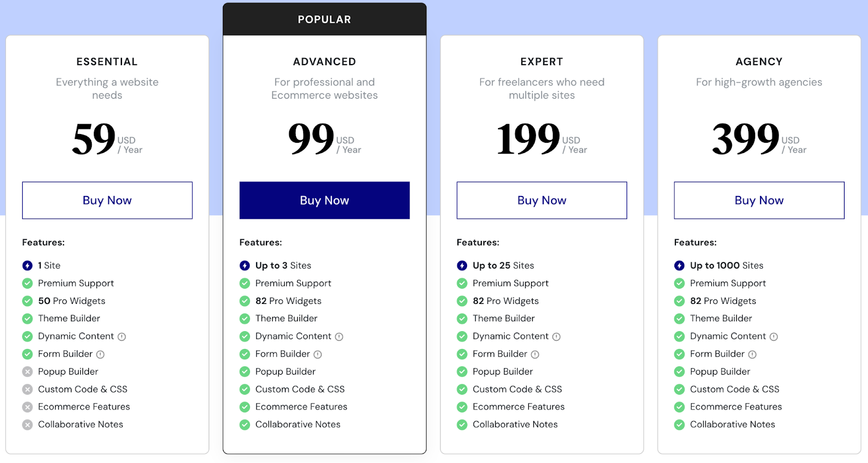The height and width of the screenshot is (463, 868).
Task: Click the gray cross icon beside Popup Builder
Action: (x=27, y=371)
